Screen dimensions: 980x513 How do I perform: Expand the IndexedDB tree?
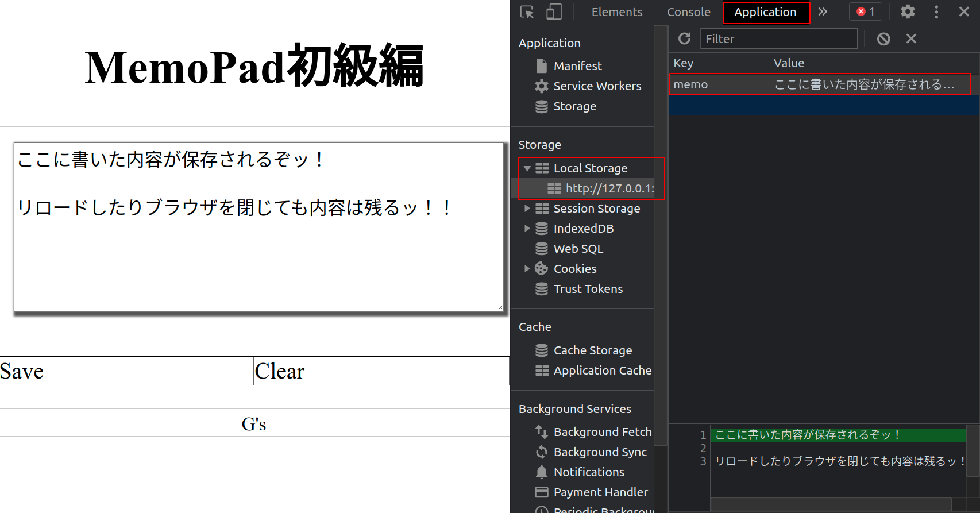(527, 229)
